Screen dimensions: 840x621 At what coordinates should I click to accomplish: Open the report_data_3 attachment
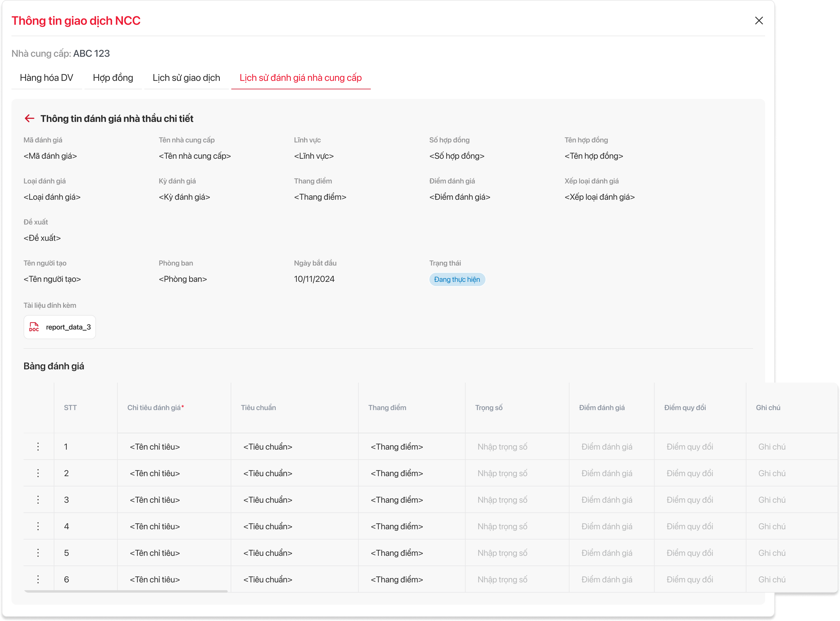pos(68,327)
